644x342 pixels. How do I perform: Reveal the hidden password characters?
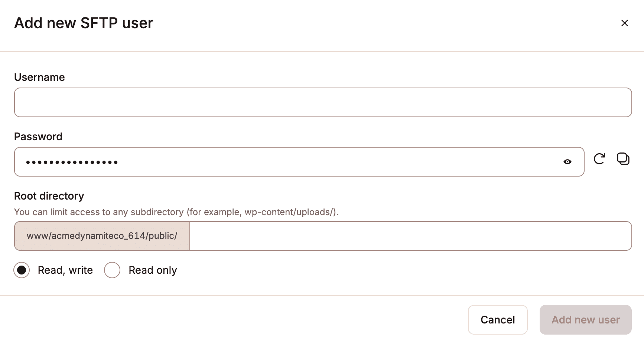pyautogui.click(x=568, y=162)
